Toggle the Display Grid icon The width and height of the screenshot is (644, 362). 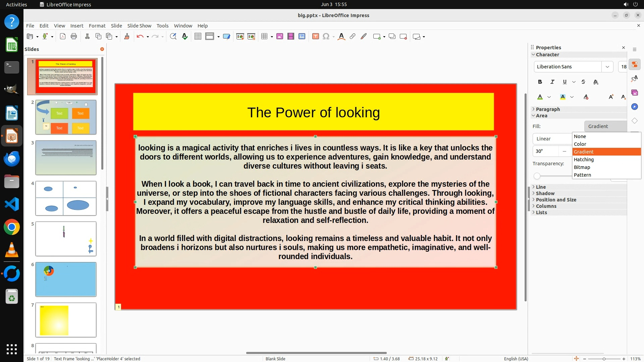pos(198,37)
